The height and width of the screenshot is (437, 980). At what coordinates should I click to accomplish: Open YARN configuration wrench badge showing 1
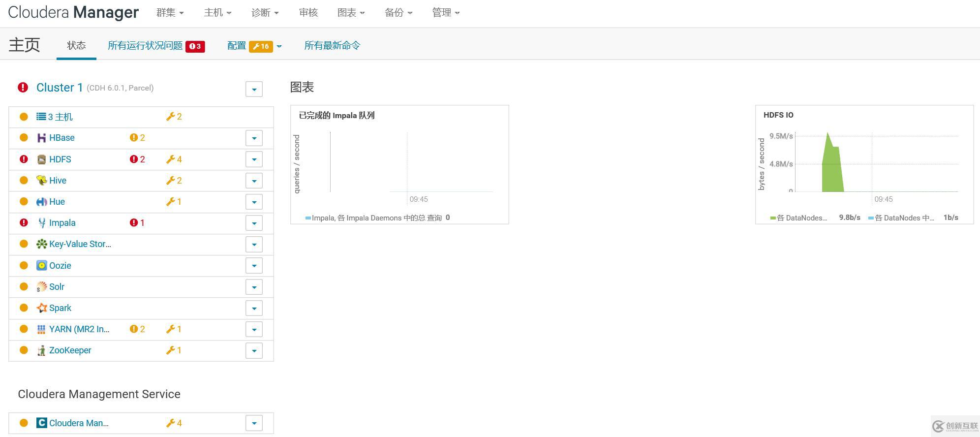pyautogui.click(x=174, y=329)
